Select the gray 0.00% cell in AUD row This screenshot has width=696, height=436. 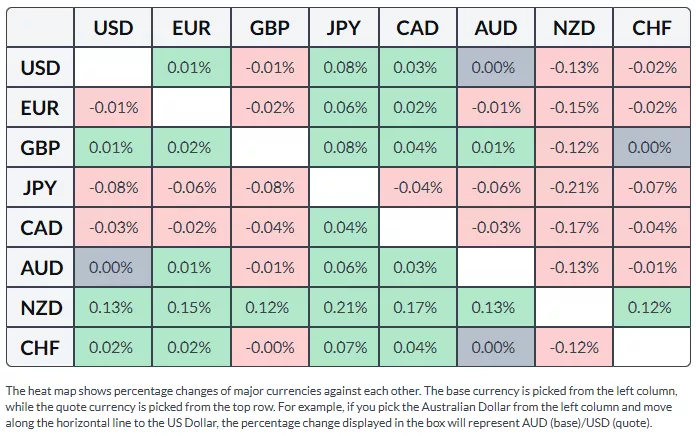113,268
